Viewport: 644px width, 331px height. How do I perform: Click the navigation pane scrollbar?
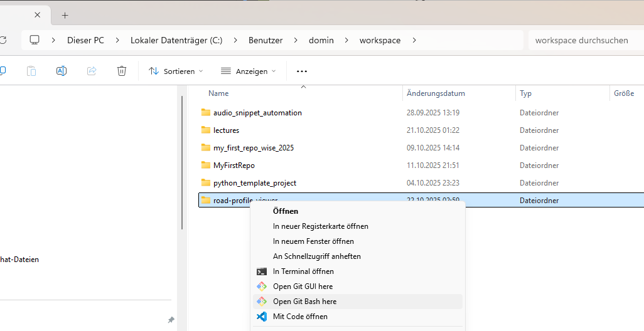[182, 162]
